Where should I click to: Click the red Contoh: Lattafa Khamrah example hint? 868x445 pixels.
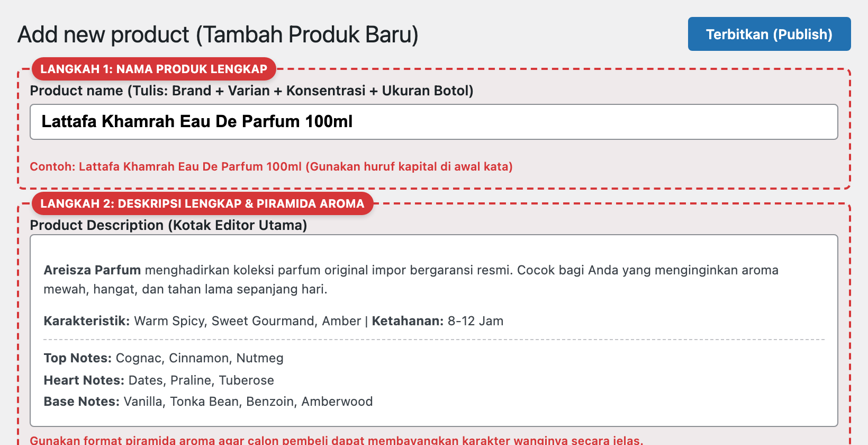(x=271, y=166)
